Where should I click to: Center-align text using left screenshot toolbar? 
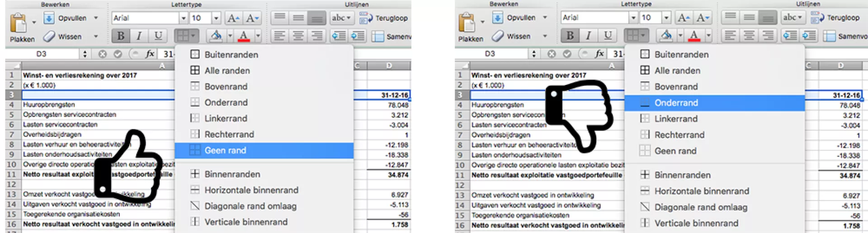pos(298,36)
